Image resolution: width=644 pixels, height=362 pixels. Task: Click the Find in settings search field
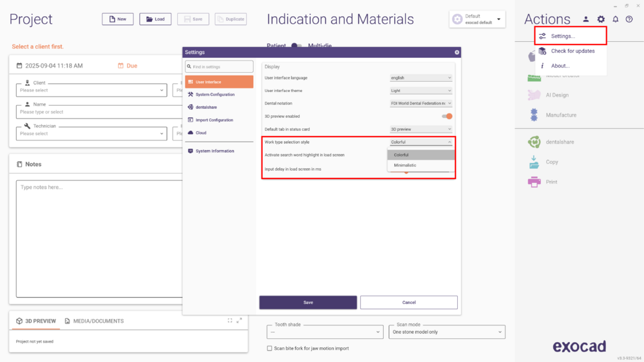[x=220, y=66]
